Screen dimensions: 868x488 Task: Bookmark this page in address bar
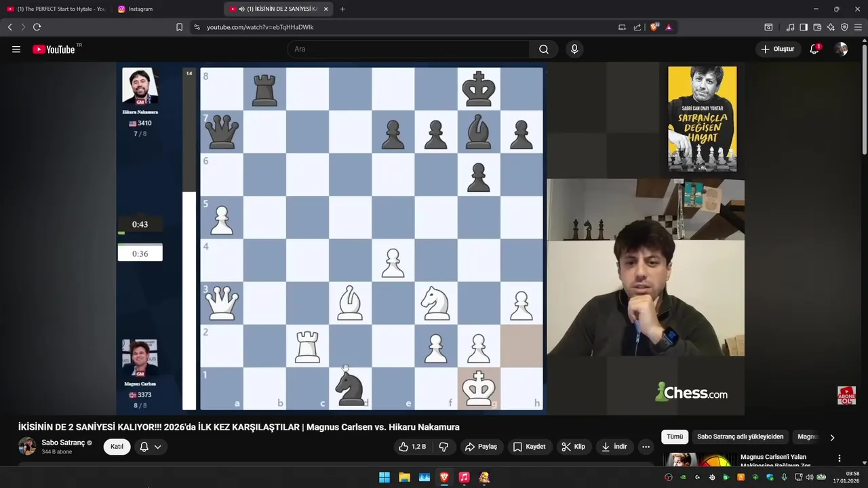click(x=179, y=27)
